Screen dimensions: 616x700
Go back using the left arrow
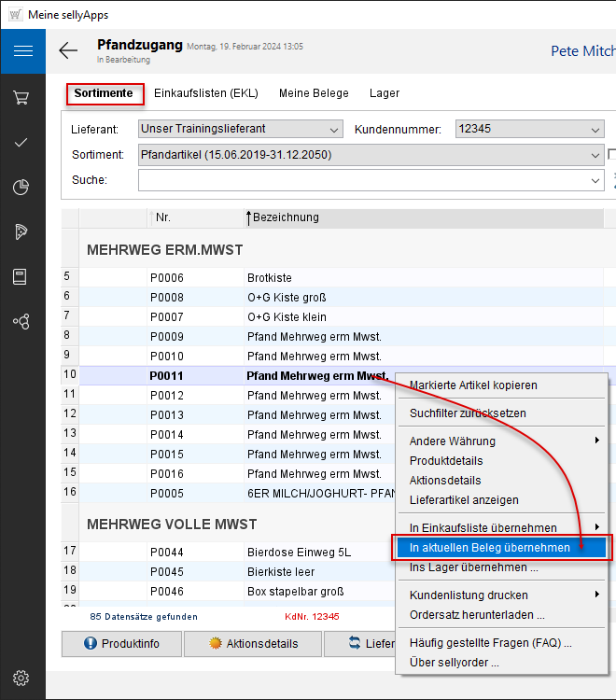(68, 50)
